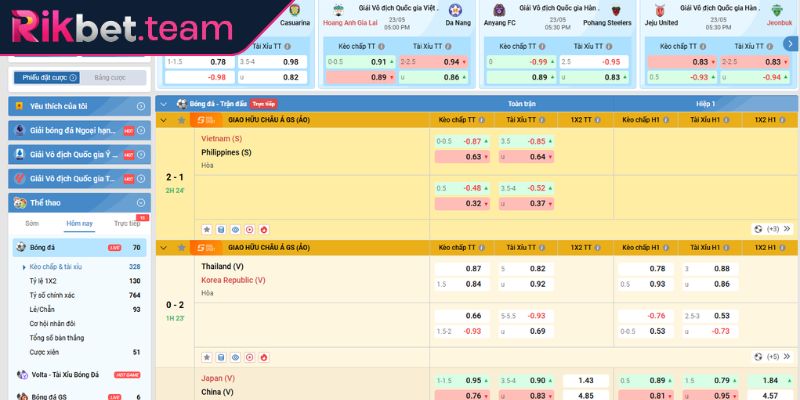Open Tỷ số chính xác bet type

click(56, 295)
